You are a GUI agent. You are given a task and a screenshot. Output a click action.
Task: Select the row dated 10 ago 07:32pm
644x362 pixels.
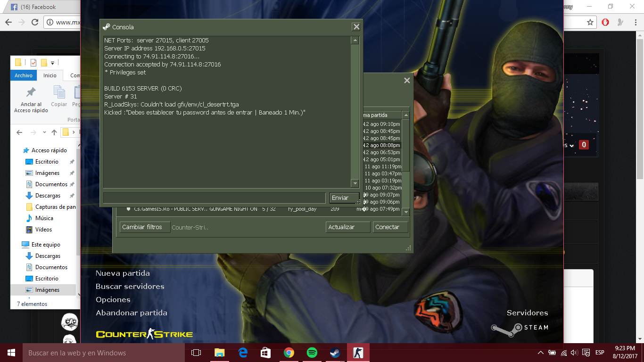pyautogui.click(x=382, y=188)
